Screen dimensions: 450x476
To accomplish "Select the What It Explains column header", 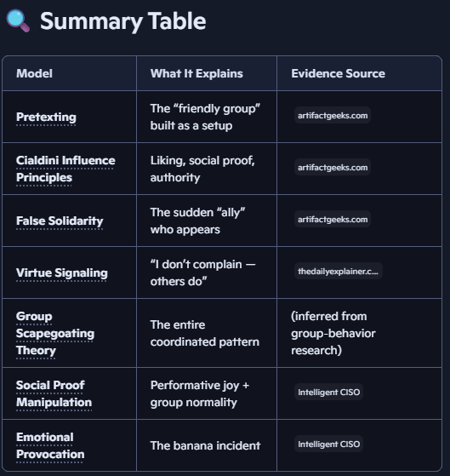I will click(197, 73).
